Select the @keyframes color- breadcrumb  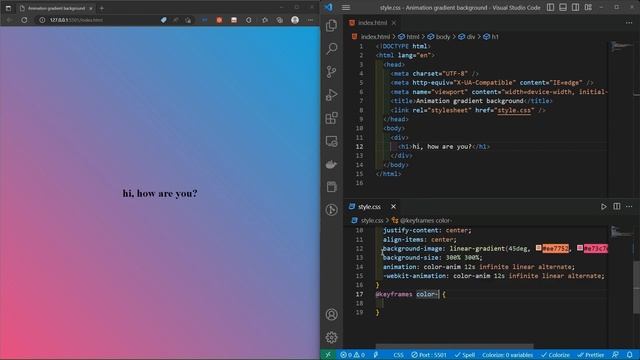[421, 220]
